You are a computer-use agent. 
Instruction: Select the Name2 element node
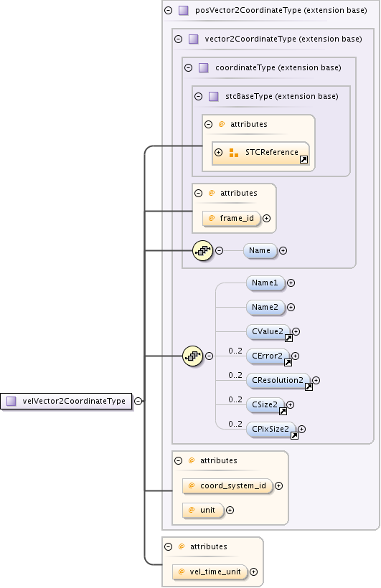click(x=265, y=308)
